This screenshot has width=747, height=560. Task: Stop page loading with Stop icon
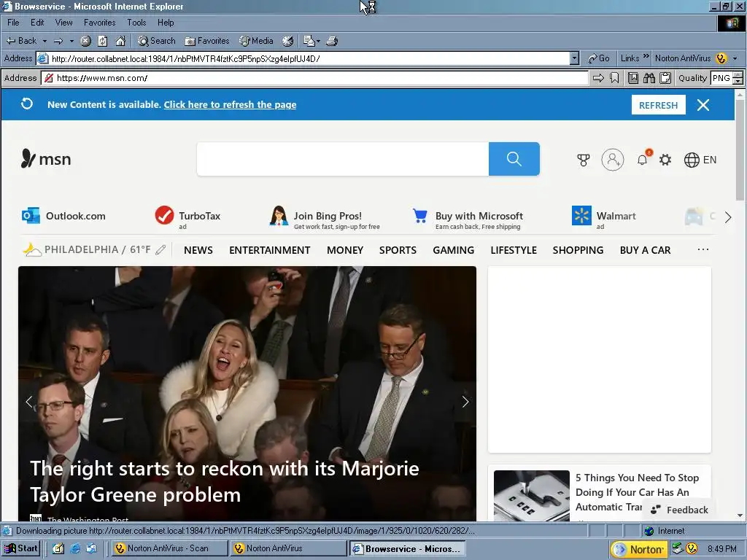pos(86,41)
